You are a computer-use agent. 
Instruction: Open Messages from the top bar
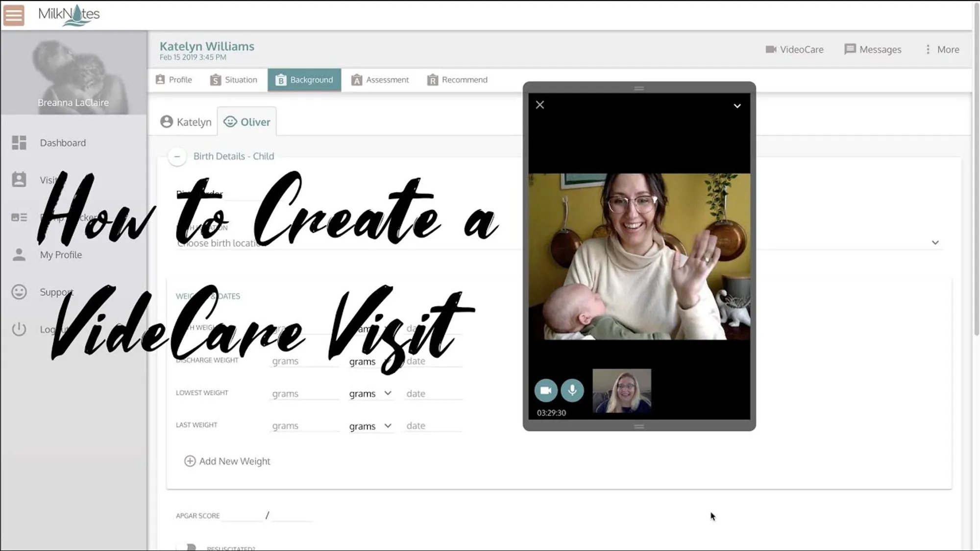873,49
